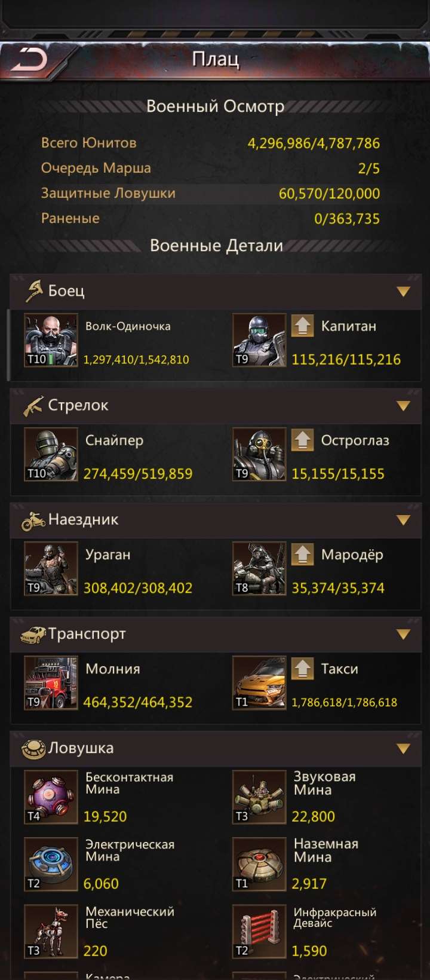Tap upgrade arrow next to Остроглаз
The height and width of the screenshot is (980, 430).
click(302, 440)
